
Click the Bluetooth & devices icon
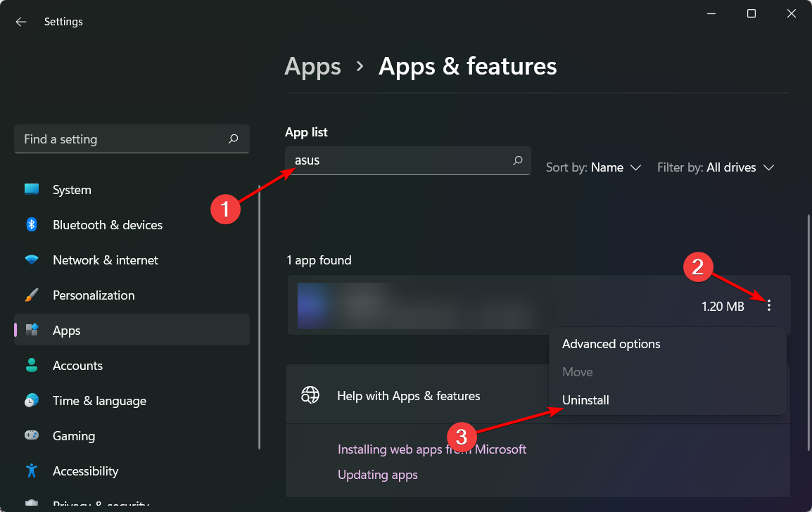click(32, 225)
